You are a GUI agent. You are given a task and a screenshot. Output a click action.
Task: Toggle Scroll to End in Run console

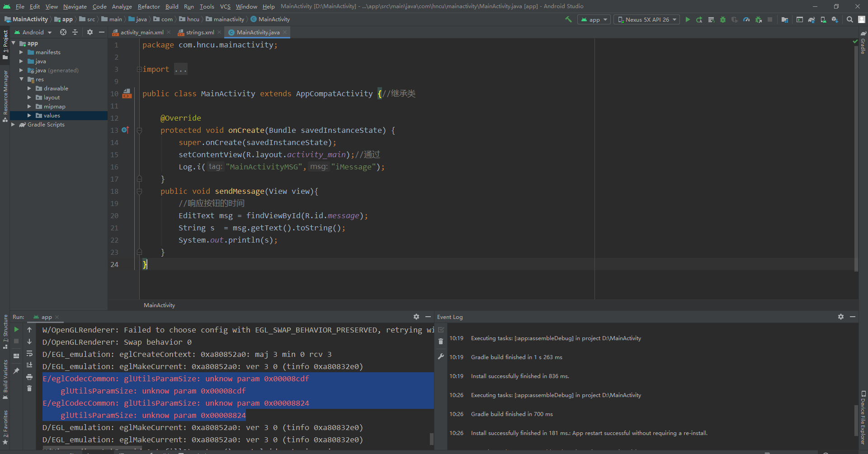pos(29,365)
